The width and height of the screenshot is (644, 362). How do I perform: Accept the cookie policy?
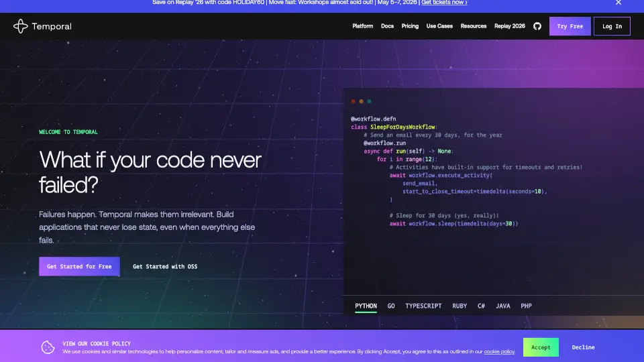click(541, 347)
